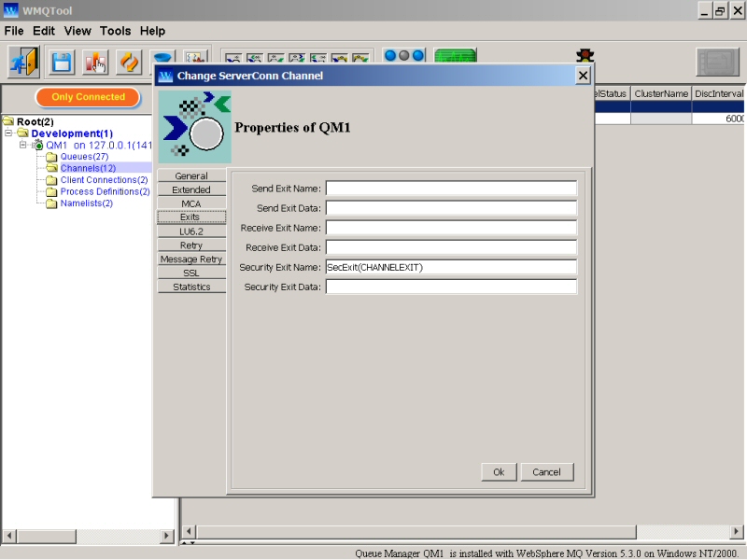Click the Queues folder icon
This screenshot has height=560, width=747.
click(51, 157)
